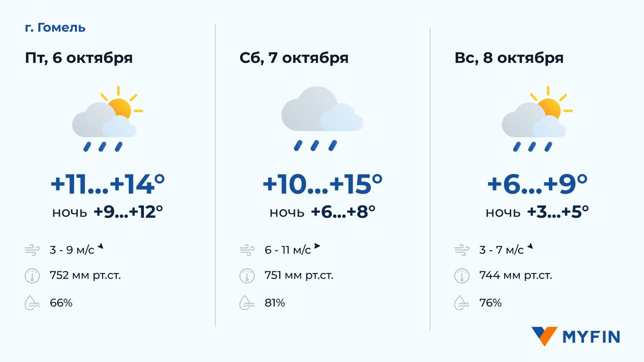Click the wind direction arrow for Saturday

[317, 246]
